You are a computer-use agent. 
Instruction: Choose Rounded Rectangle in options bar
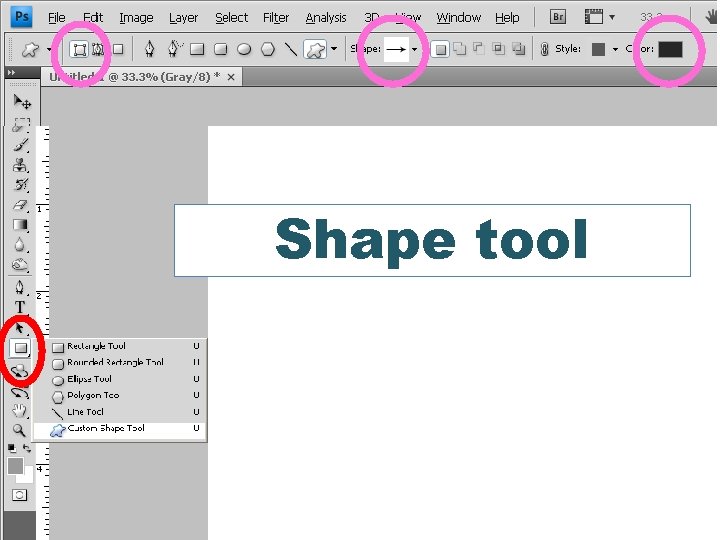pyautogui.click(x=221, y=49)
